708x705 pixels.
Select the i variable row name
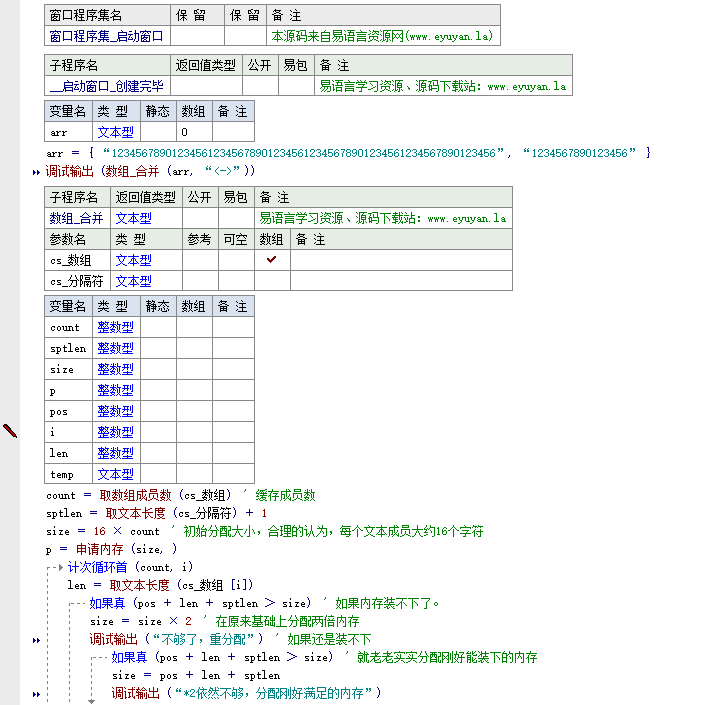68,432
